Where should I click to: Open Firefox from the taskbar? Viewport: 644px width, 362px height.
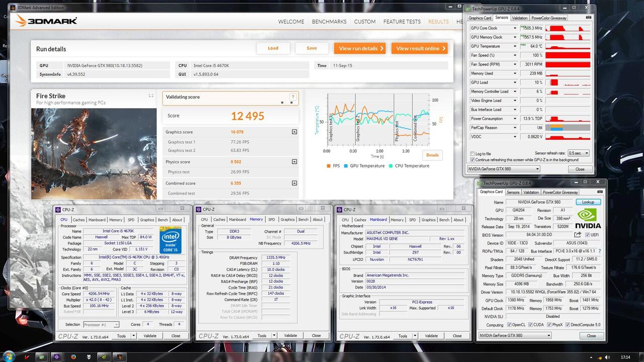point(73,357)
